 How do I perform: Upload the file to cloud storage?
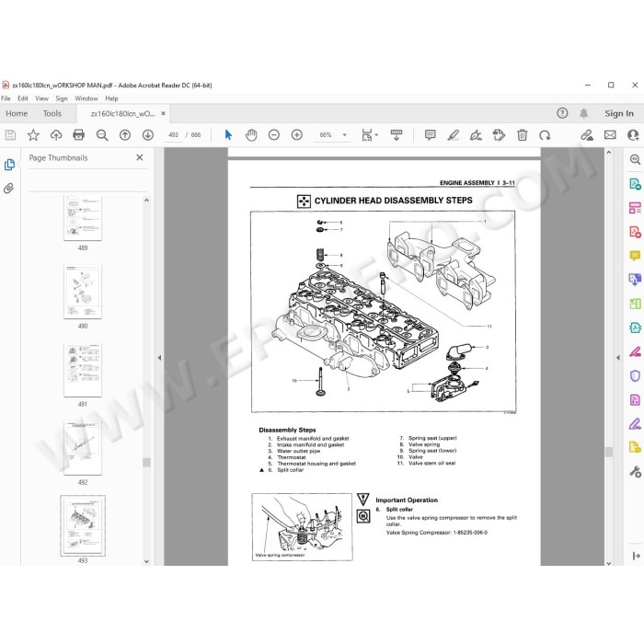pyautogui.click(x=56, y=135)
